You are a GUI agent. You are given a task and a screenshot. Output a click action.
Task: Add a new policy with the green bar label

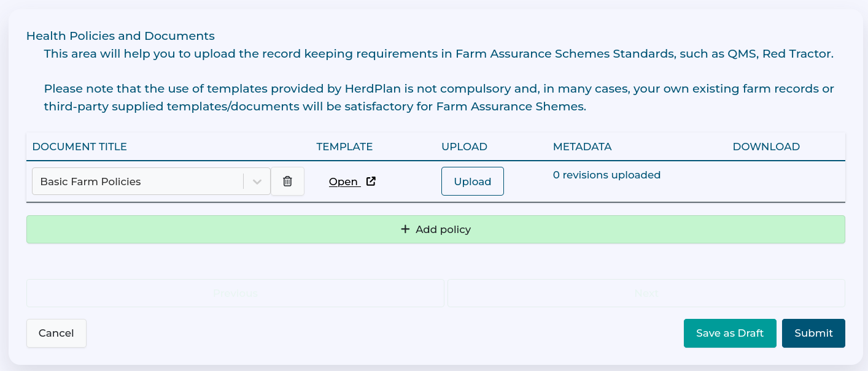pyautogui.click(x=443, y=229)
